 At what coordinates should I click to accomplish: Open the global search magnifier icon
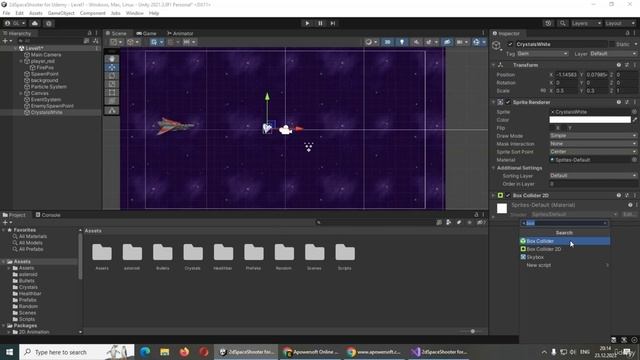coord(562,23)
